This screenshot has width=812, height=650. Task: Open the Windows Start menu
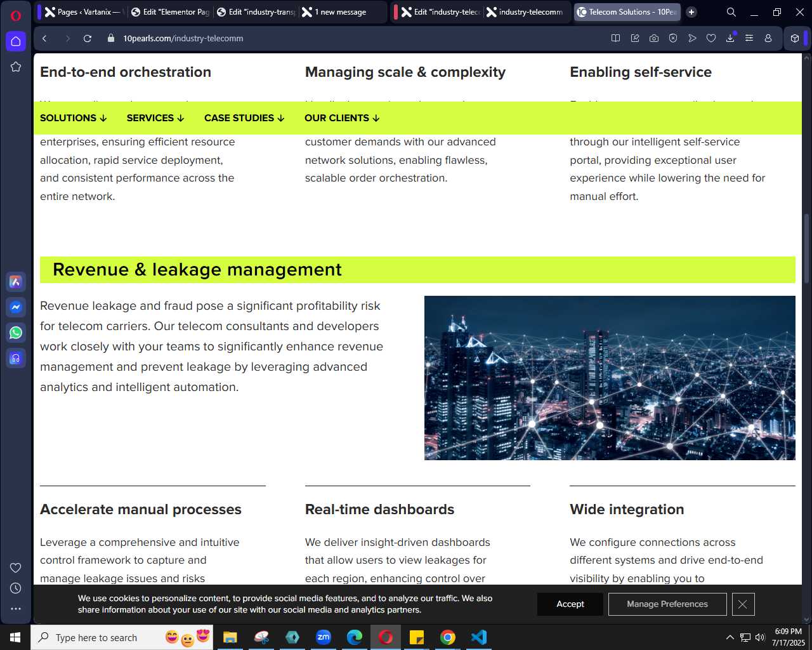15,637
